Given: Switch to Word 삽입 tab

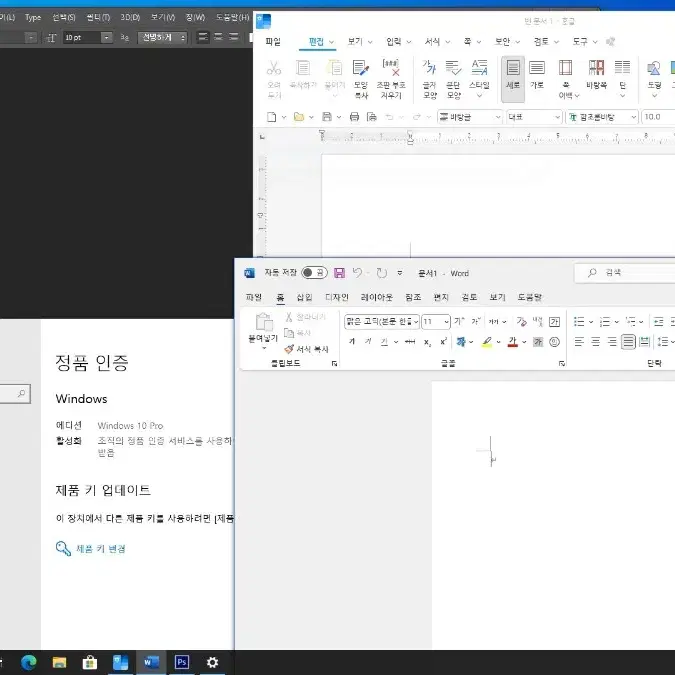Looking at the screenshot, I should pos(304,297).
